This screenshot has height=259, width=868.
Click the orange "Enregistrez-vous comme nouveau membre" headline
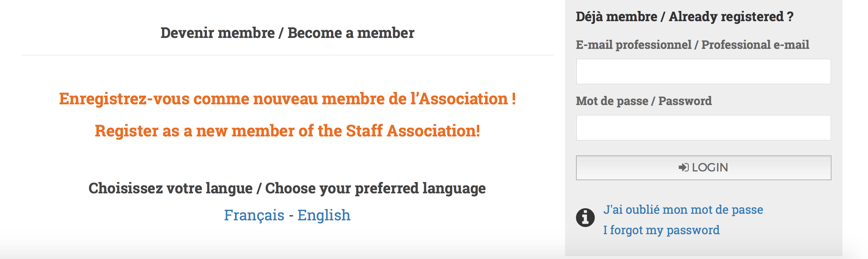[x=287, y=99]
